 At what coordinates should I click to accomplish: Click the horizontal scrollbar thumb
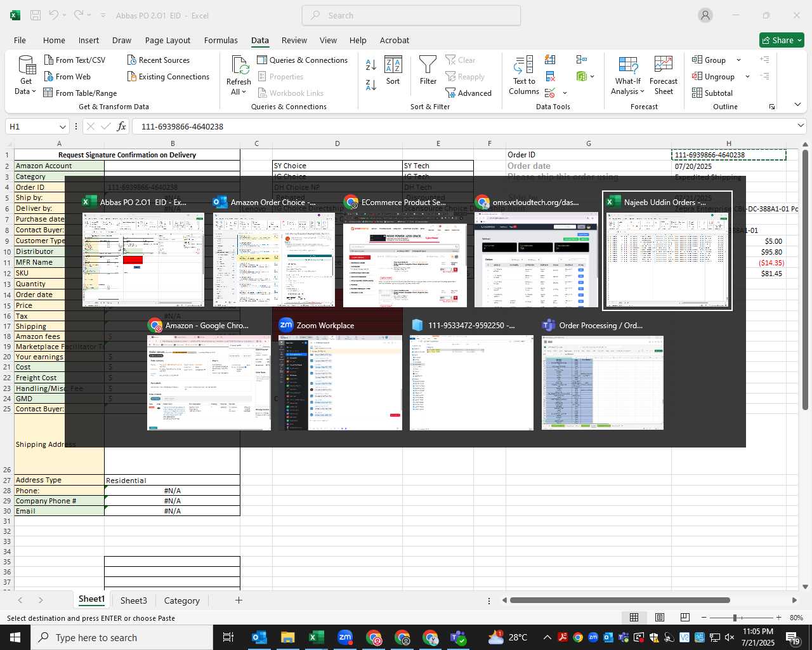point(620,600)
